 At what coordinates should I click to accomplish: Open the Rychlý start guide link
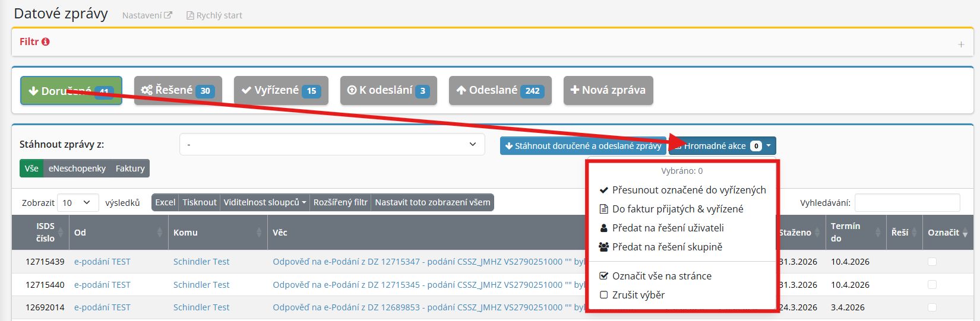point(214,15)
